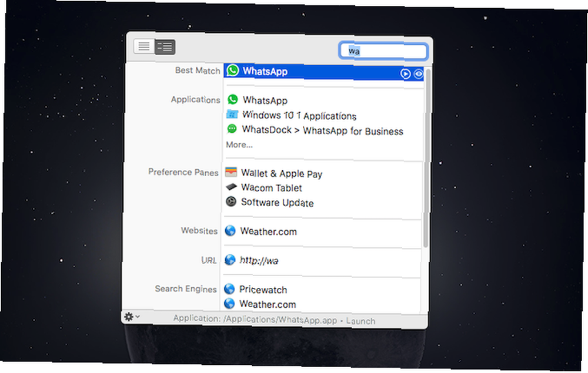Click the green WhatsApp icon under Applications

point(232,100)
